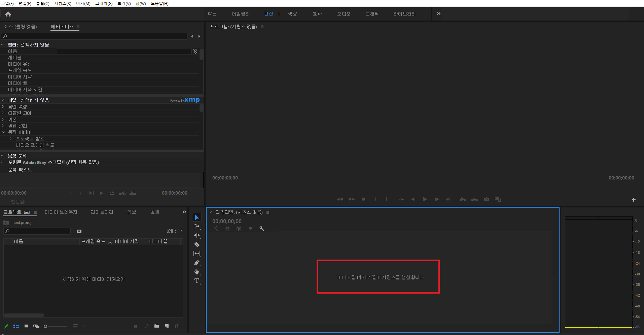Expand 파일 속성 tree item
The height and width of the screenshot is (335, 644).
[x=3, y=106]
